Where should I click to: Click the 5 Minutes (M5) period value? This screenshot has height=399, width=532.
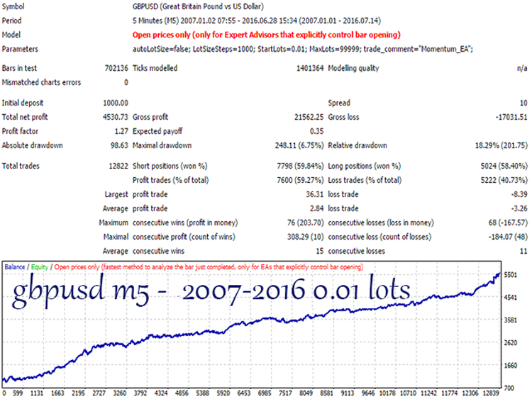pyautogui.click(x=257, y=21)
